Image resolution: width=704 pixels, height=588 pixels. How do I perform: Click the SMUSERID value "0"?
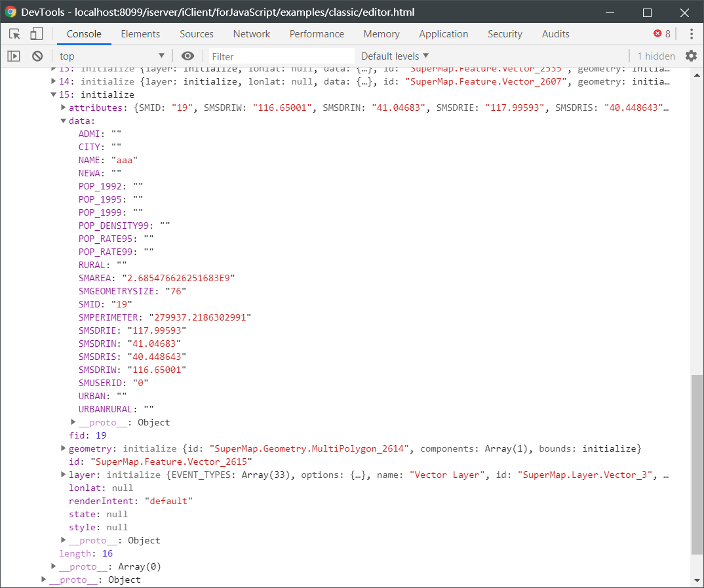coord(140,383)
